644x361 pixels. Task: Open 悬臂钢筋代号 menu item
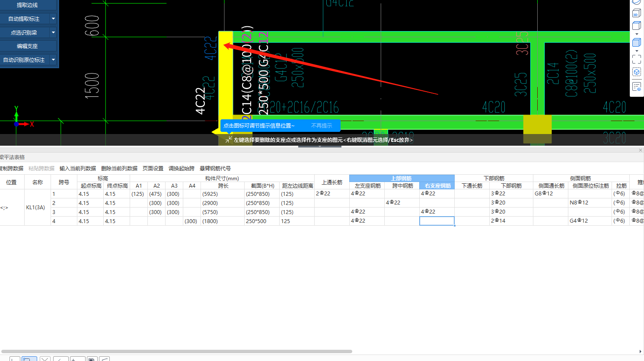tap(215, 169)
